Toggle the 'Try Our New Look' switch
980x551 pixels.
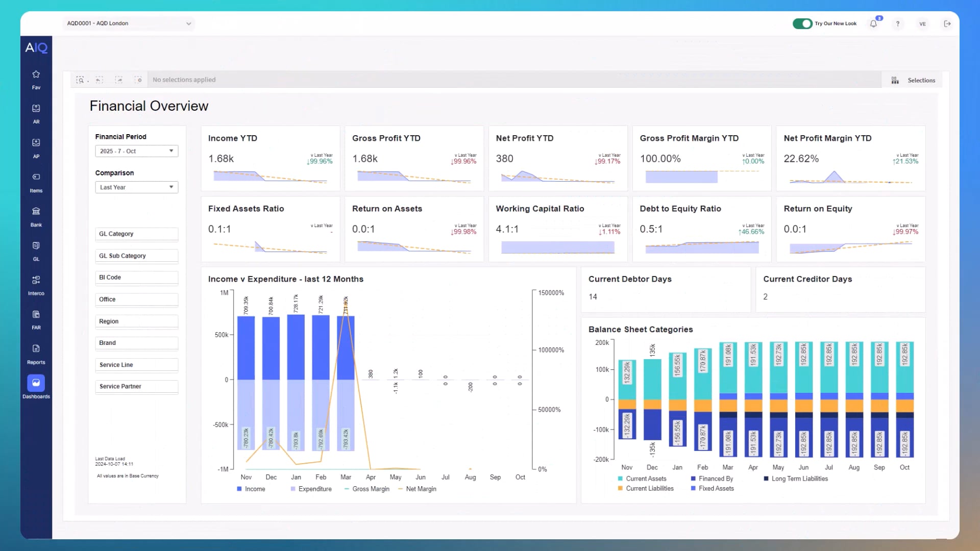tap(802, 23)
